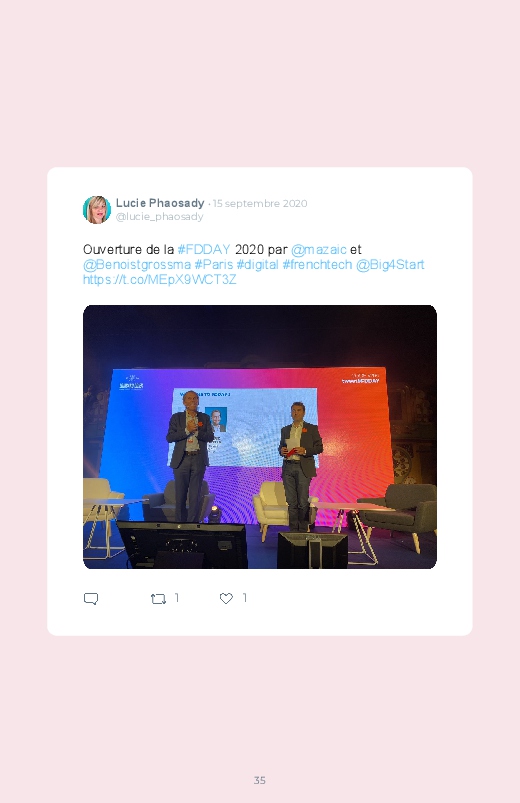Follow the #digital hashtag link
The width and height of the screenshot is (520, 803).
[257, 265]
